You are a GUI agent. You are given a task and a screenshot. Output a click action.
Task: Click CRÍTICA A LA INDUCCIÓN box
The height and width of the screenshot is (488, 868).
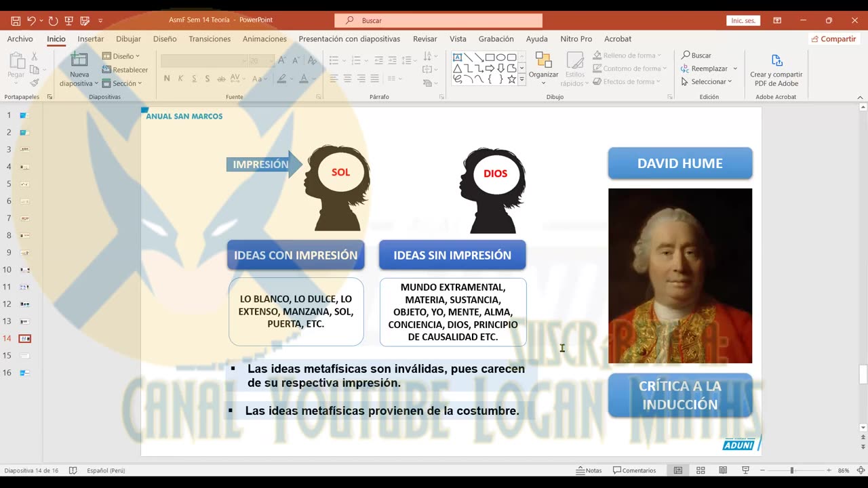tap(680, 396)
